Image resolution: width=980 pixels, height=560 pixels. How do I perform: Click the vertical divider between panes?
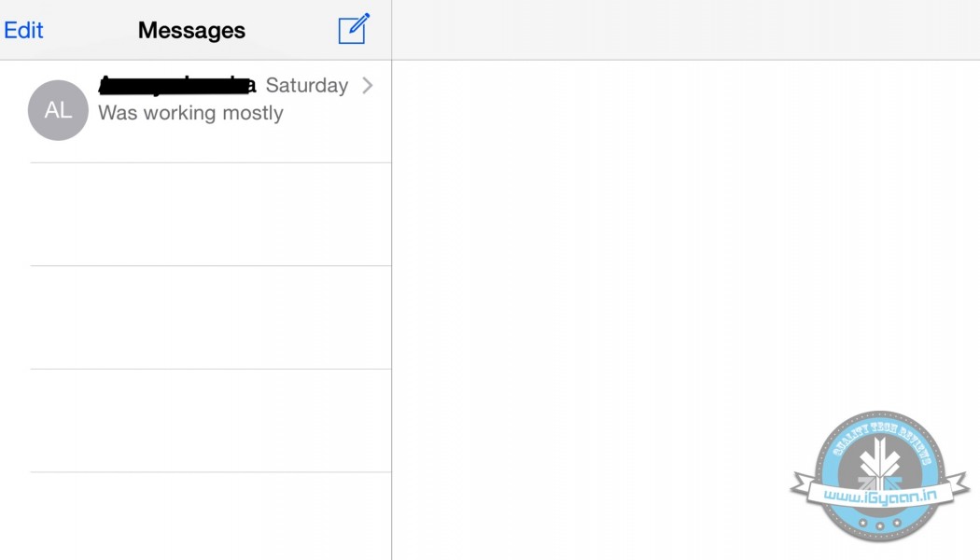[x=391, y=308]
